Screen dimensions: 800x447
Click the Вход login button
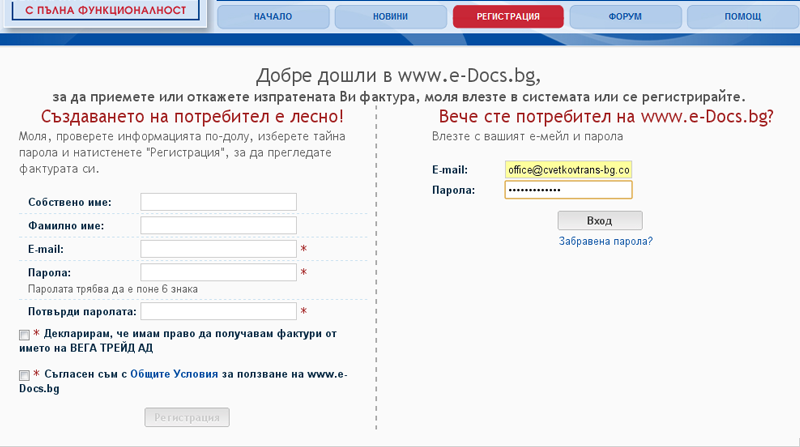[599, 221]
